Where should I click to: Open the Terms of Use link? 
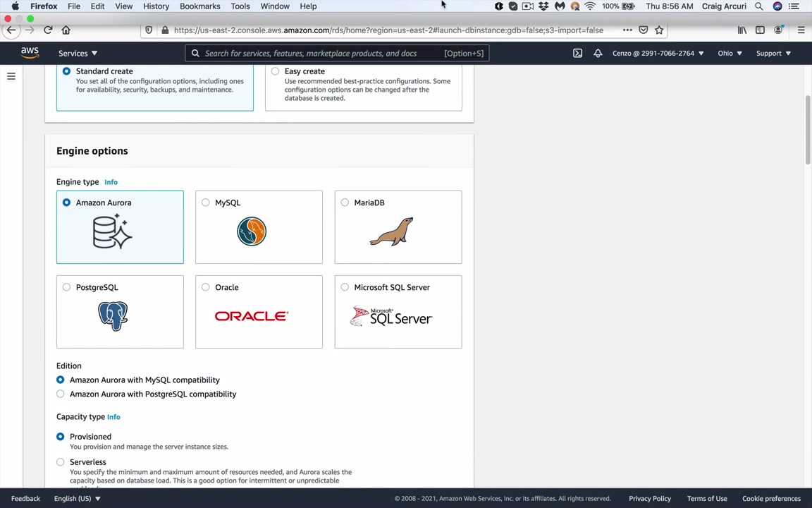pos(707,498)
